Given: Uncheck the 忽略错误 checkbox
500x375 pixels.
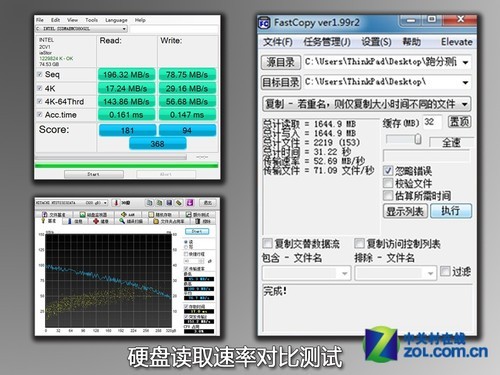Looking at the screenshot, I should pyautogui.click(x=388, y=171).
